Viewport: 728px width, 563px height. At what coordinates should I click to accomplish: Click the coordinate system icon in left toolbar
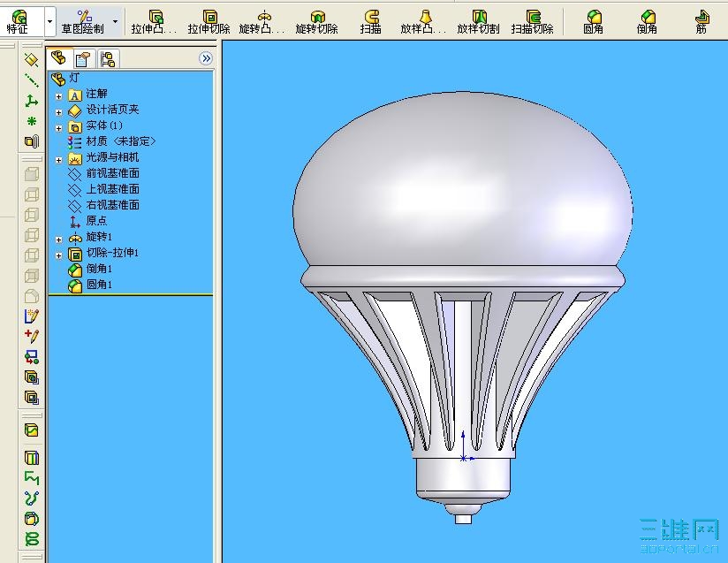click(31, 101)
